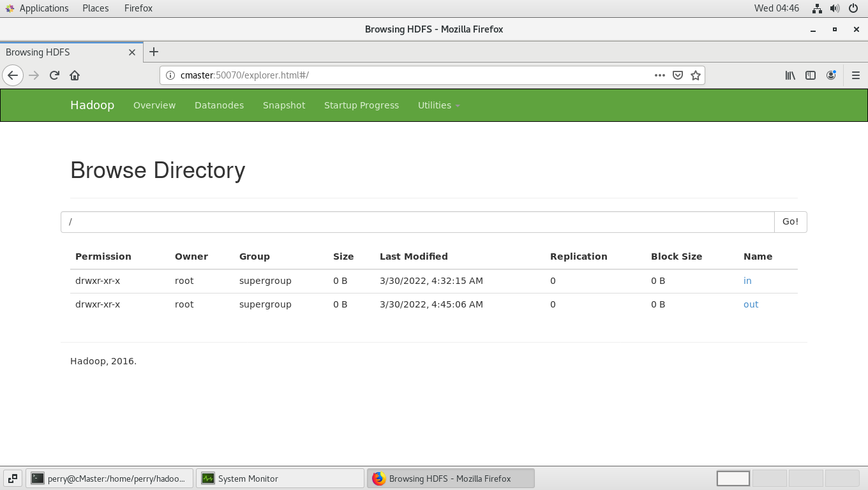Expand the Utilities dropdown in navbar
Screen dimensions: 868x490
[438, 105]
